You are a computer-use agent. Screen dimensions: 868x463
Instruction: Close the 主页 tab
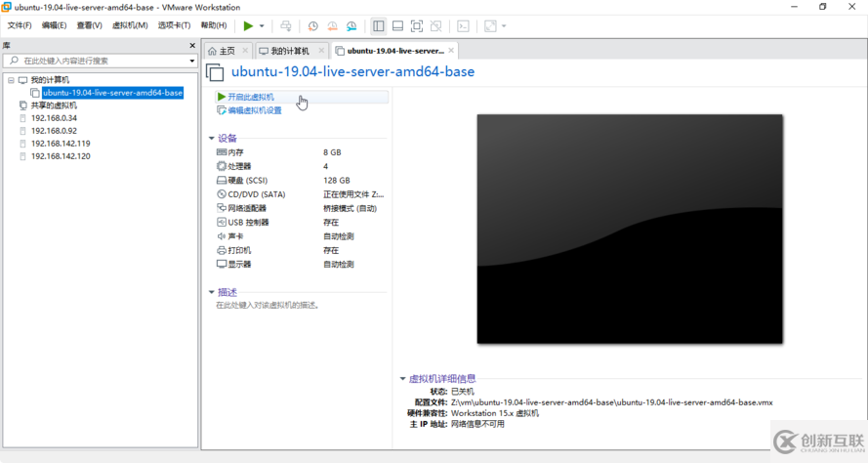point(245,51)
